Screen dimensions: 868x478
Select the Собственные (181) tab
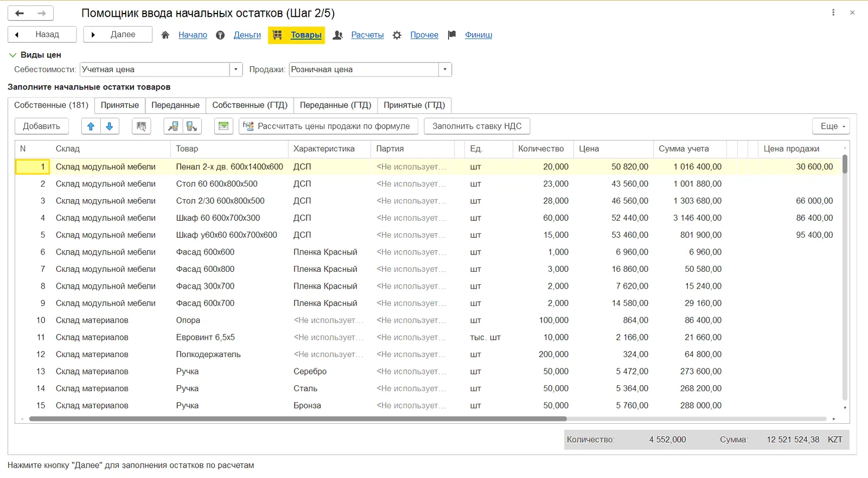pos(51,105)
